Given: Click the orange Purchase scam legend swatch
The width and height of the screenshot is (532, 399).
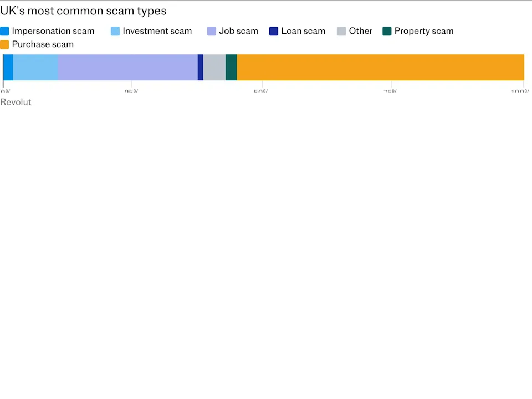Looking at the screenshot, I should (5, 44).
